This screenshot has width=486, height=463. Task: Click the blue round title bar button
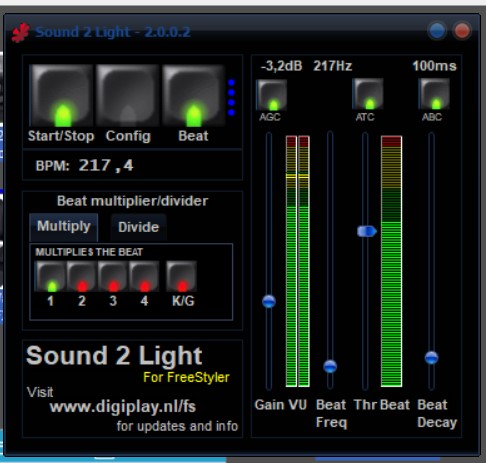click(437, 31)
